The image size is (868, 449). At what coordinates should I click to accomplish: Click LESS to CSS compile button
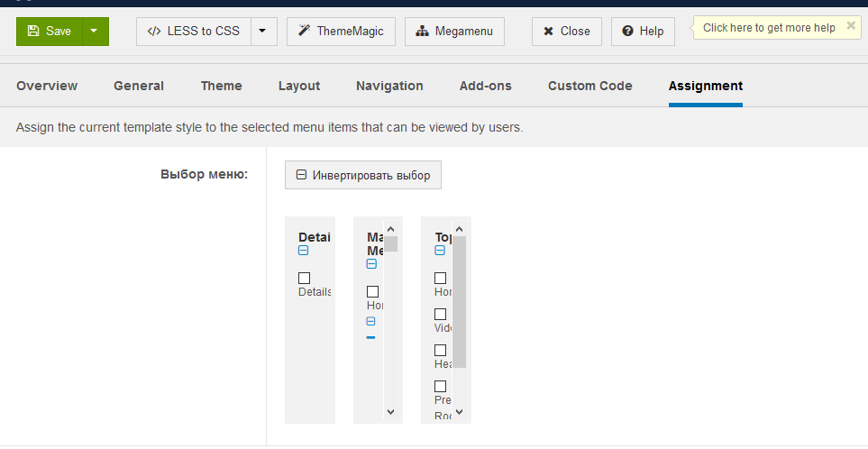click(194, 31)
